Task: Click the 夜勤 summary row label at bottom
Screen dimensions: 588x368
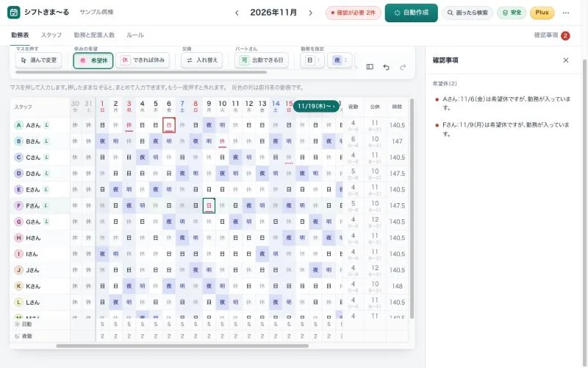Action: 24,336
